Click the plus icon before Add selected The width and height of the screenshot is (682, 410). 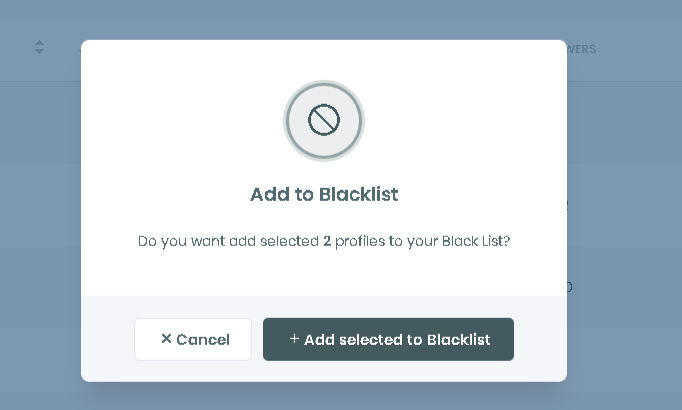[x=294, y=339]
